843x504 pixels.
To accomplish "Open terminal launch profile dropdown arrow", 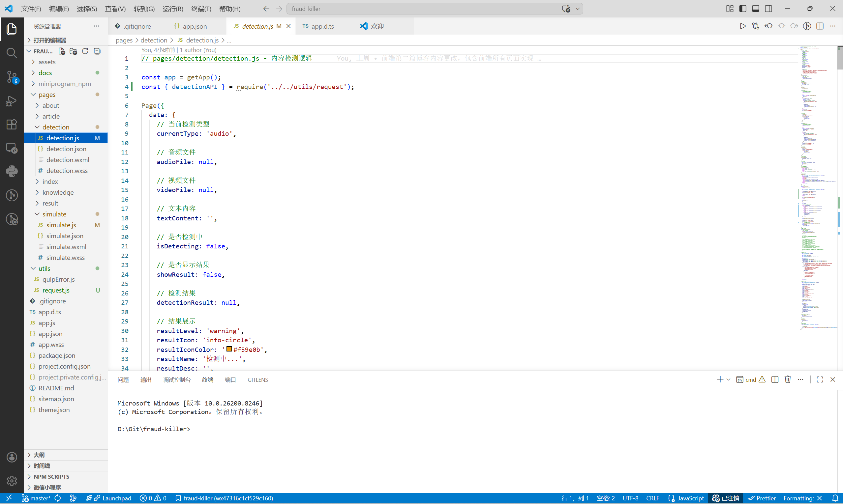I will point(729,379).
